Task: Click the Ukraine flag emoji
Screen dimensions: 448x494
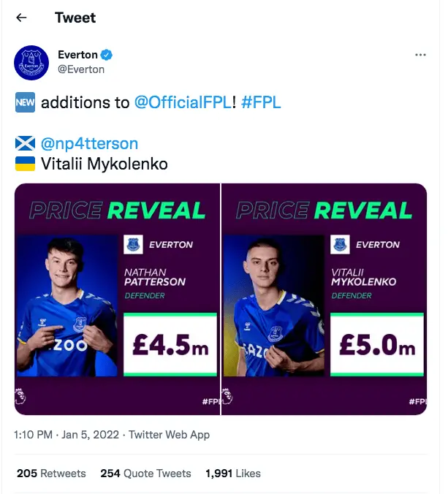Action: [25, 164]
